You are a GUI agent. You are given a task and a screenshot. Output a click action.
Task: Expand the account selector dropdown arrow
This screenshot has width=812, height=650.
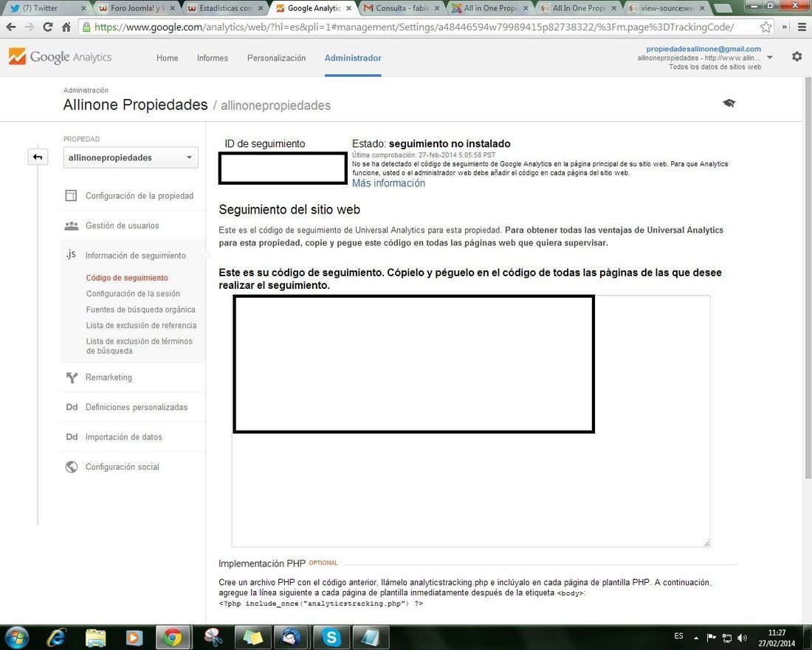769,58
